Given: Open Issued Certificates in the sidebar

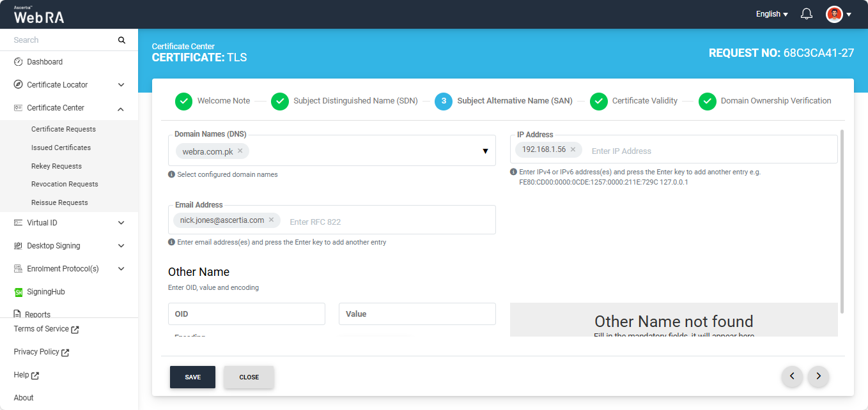Looking at the screenshot, I should pos(61,148).
